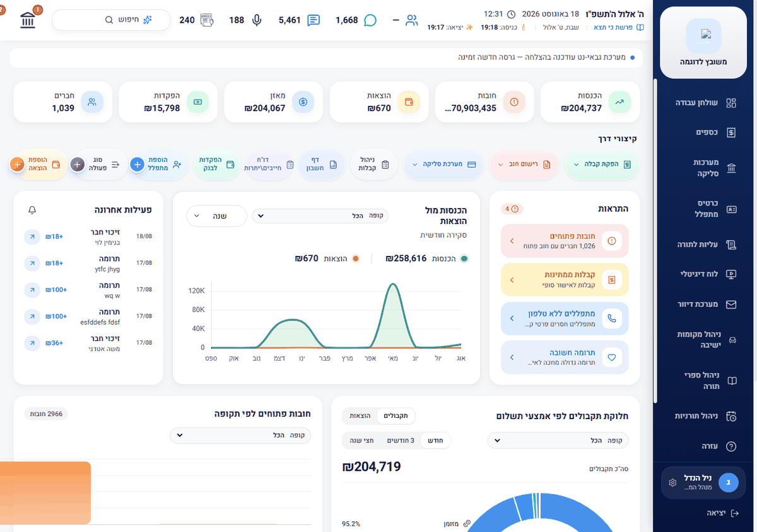Click the ניהול קבלות shortcut
Image resolution: width=757 pixels, height=532 pixels.
(374, 165)
